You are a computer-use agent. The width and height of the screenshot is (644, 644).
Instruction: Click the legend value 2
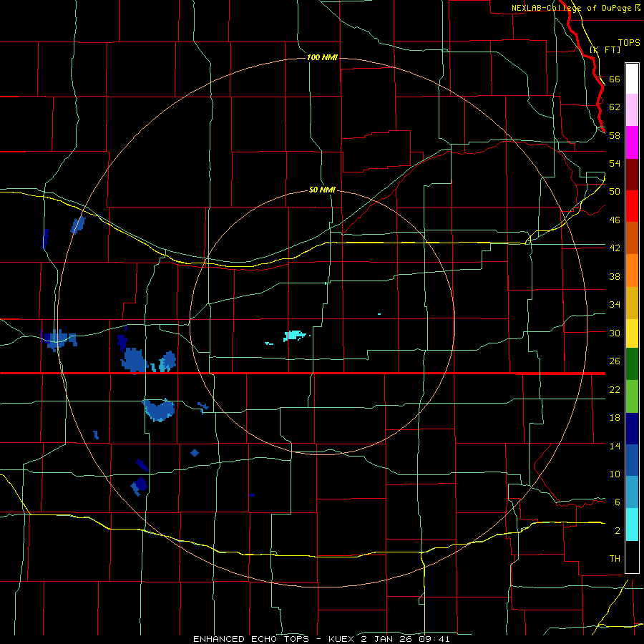tap(618, 530)
